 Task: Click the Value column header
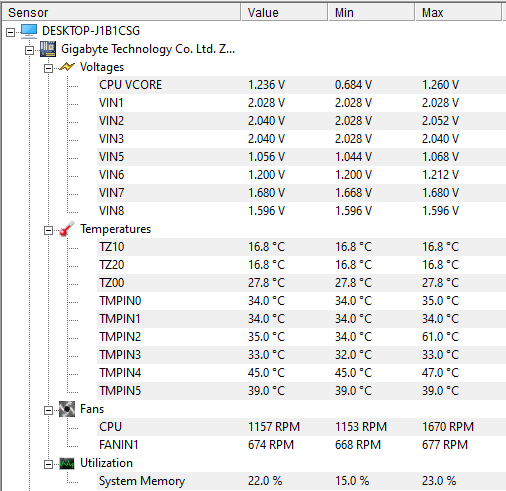click(x=284, y=12)
